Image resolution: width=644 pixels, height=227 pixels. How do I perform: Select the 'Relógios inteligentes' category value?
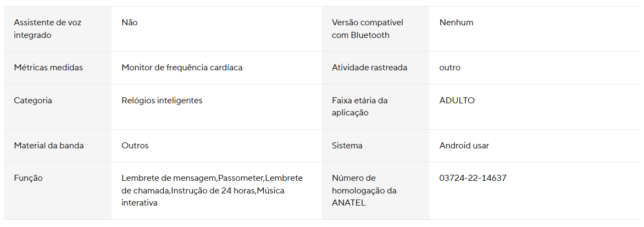point(162,101)
